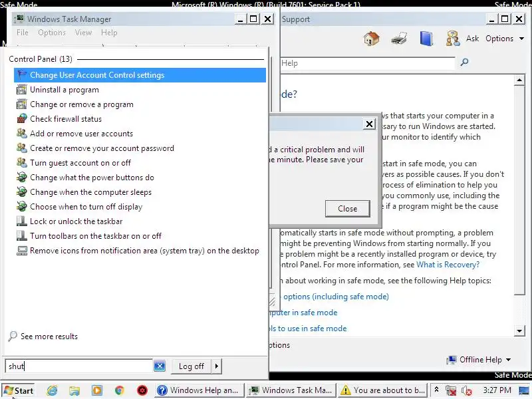Click Remove icons from notification area icon
Image resolution: width=532 pixels, height=399 pixels.
pos(22,251)
